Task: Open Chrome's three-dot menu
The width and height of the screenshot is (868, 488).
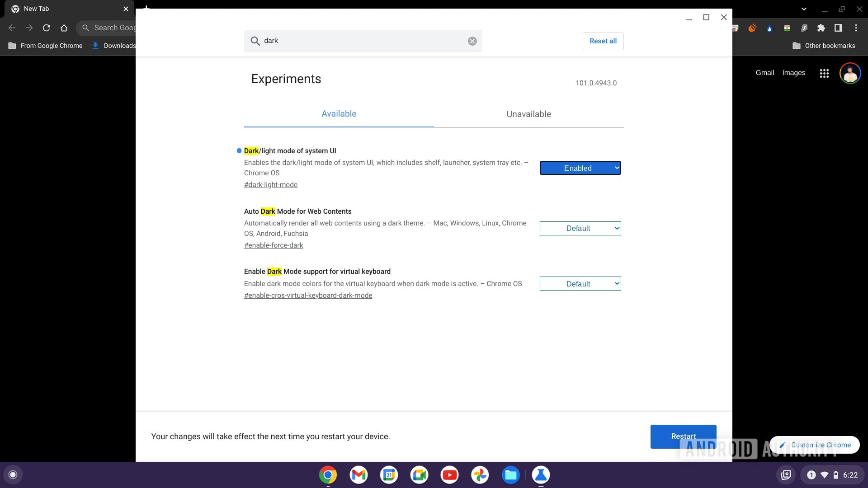Action: point(856,28)
